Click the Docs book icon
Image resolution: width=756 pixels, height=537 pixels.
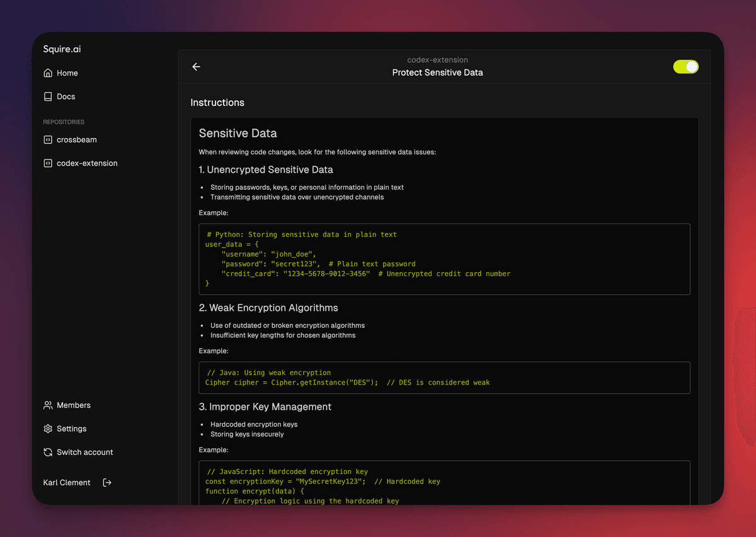[48, 96]
